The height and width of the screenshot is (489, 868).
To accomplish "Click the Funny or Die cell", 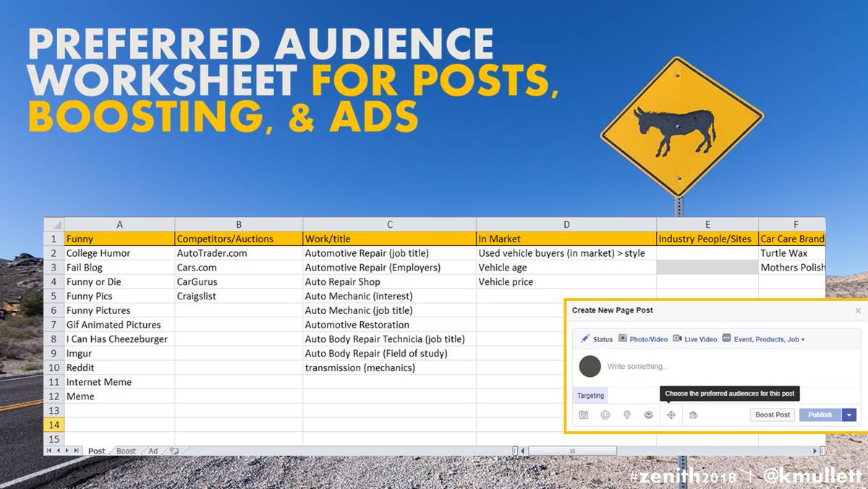I will pyautogui.click(x=119, y=282).
